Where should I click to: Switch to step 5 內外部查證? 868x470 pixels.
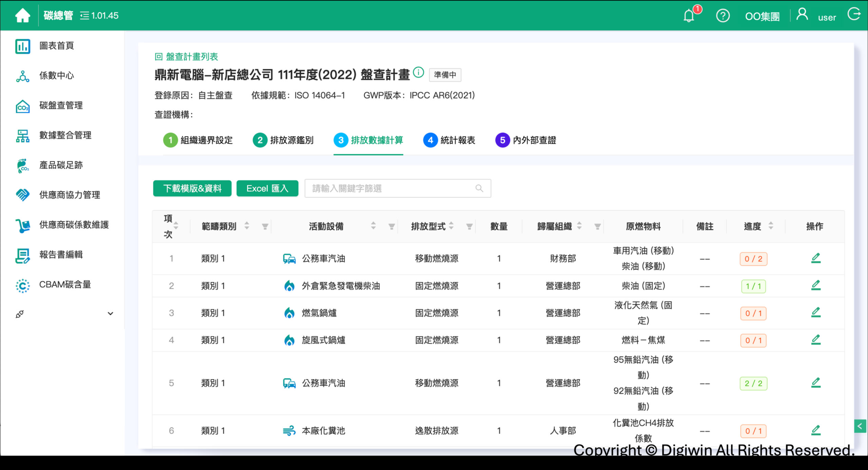pyautogui.click(x=526, y=140)
